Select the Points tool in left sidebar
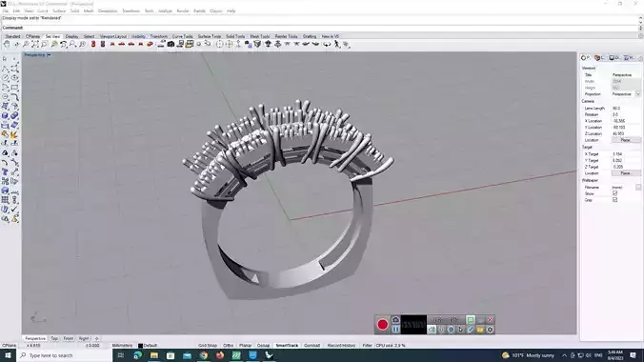Image resolution: width=644 pixels, height=362 pixels. 14,59
